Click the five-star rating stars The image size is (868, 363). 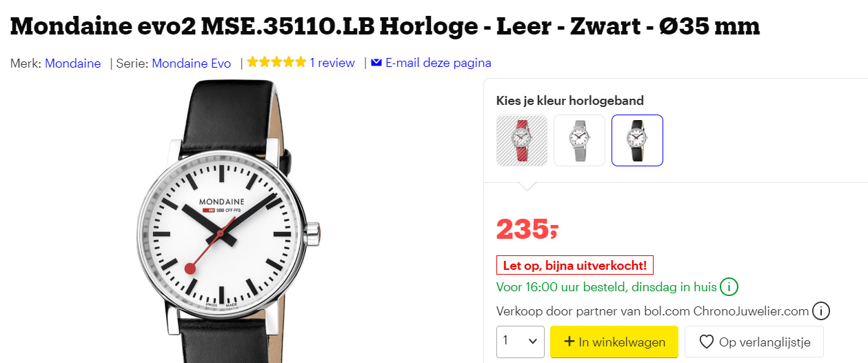point(276,63)
